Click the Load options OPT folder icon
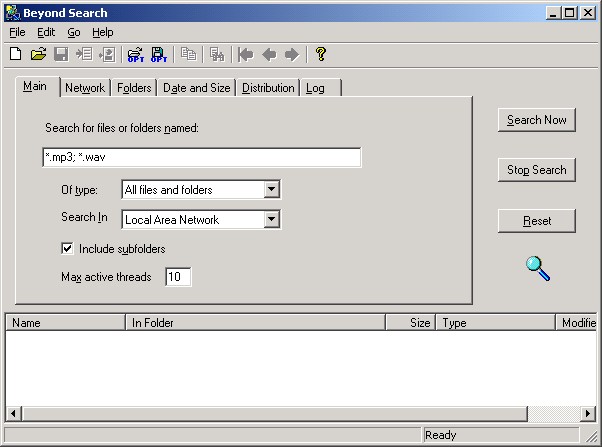Screen dimensions: 602x447 coord(136,55)
